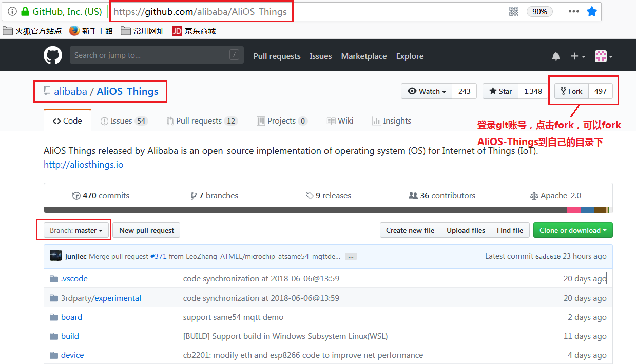Click junjiec's commit avatar

[x=55, y=256]
